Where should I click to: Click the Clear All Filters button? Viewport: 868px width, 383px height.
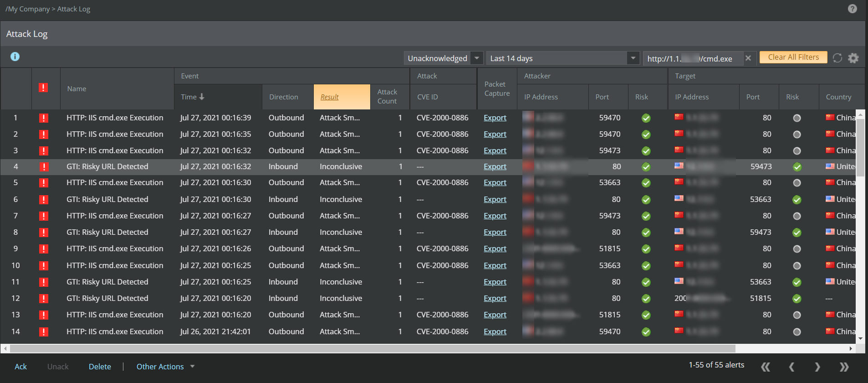click(x=793, y=57)
